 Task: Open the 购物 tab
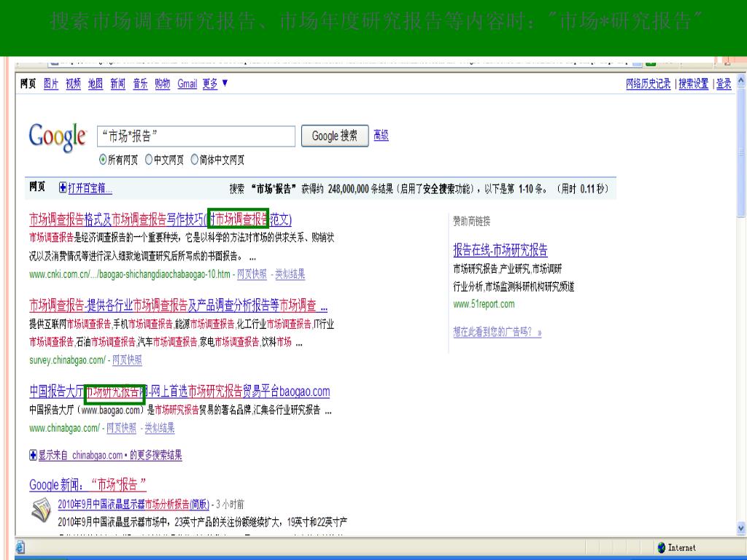(163, 84)
